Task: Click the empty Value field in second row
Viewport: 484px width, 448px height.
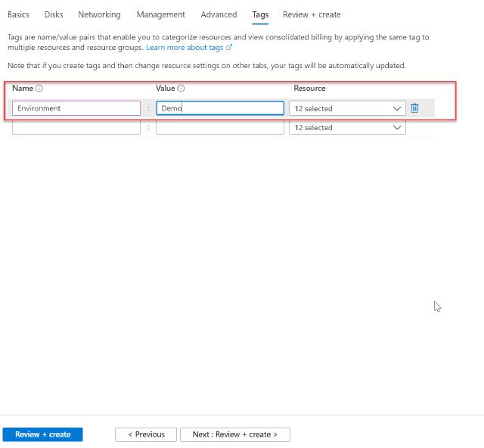Action: [220, 128]
